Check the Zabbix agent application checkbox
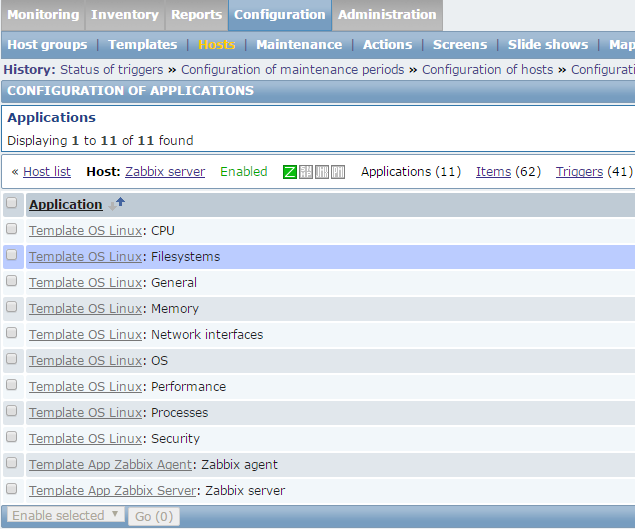Image resolution: width=635 pixels, height=529 pixels. [x=12, y=463]
